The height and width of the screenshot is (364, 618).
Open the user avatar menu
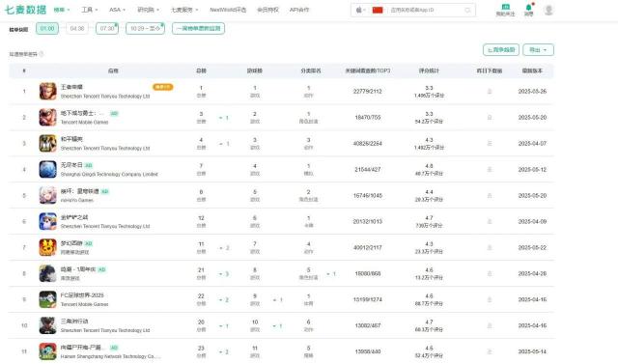[548, 10]
